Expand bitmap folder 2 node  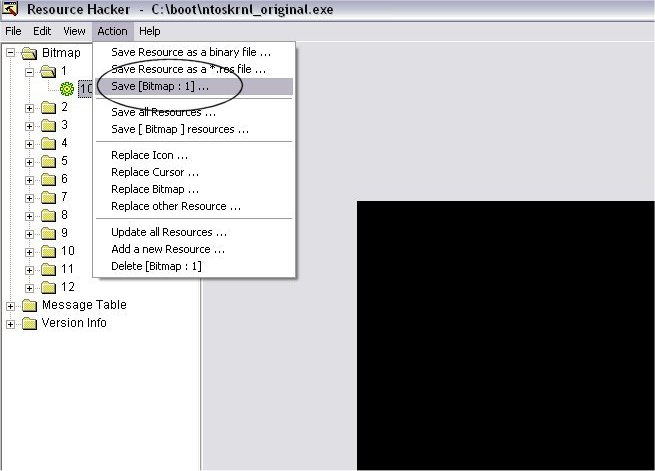tap(29, 108)
